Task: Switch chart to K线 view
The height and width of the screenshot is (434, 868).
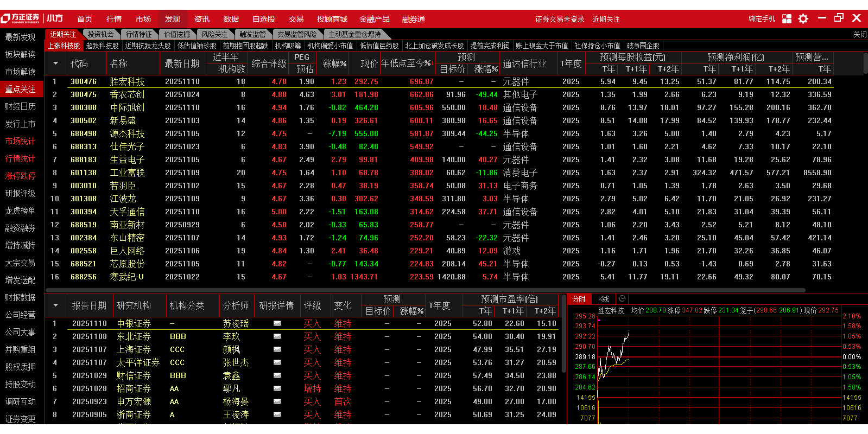Action: (x=604, y=299)
